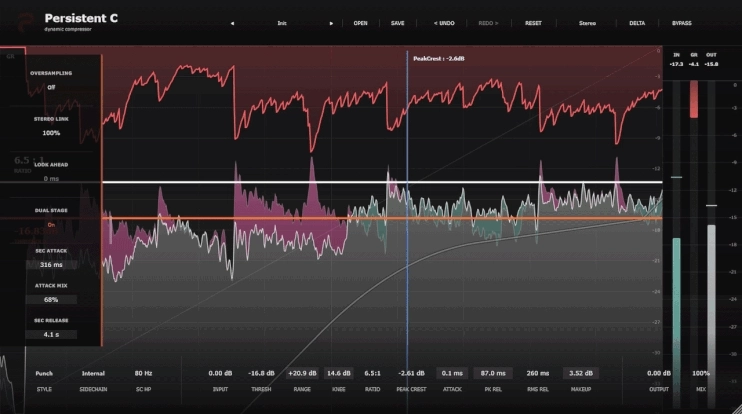The image size is (742, 414).
Task: Load the next preset with right arrow
Action: click(x=331, y=23)
